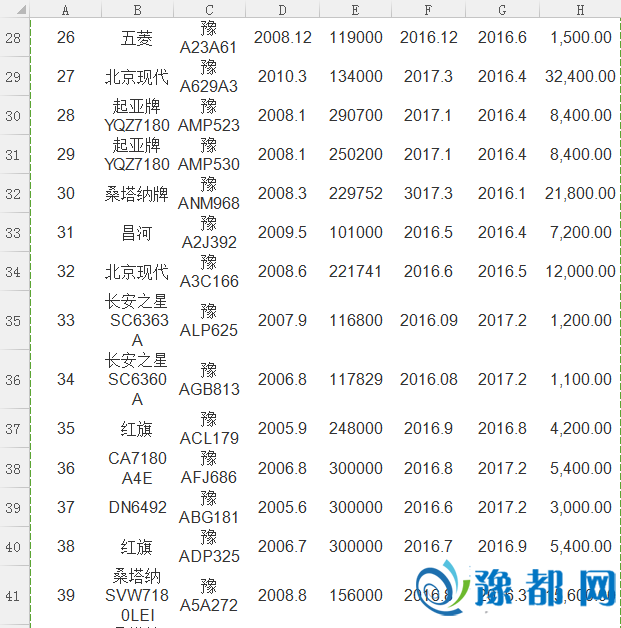Click the amount cell 21,800.00
621x628 pixels.
tap(580, 193)
